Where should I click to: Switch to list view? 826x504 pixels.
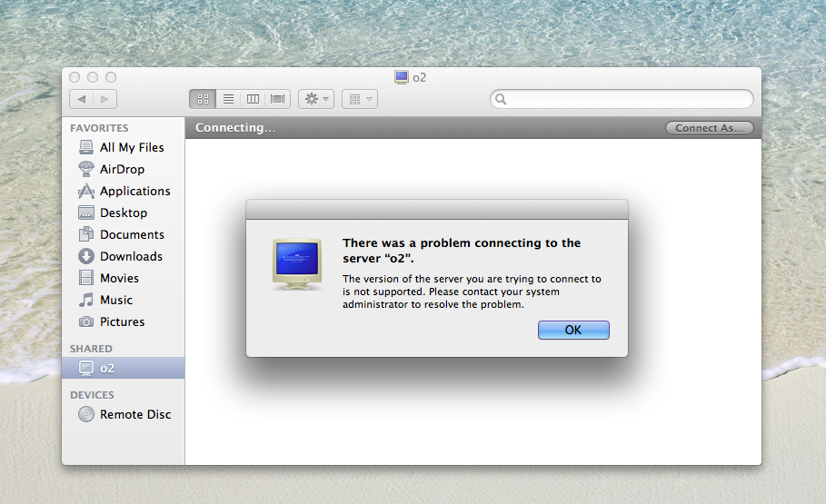(228, 99)
